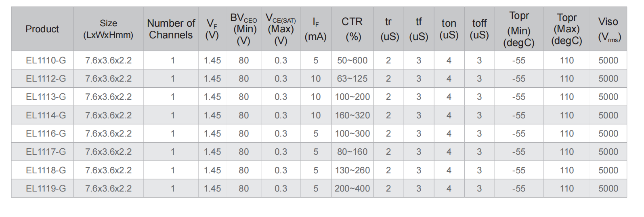Click the 160~320 CTR value

[x=352, y=116]
